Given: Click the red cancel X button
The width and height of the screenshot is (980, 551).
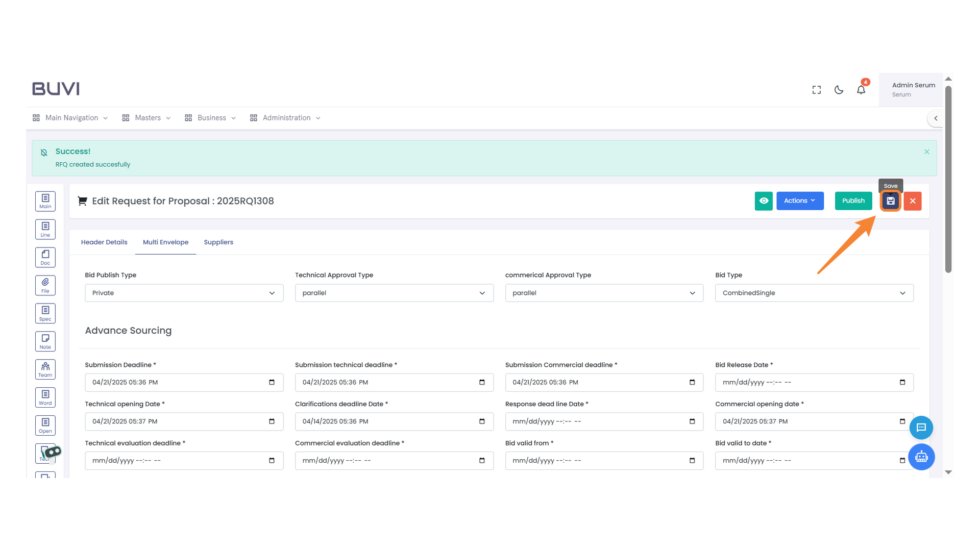Looking at the screenshot, I should tap(913, 201).
